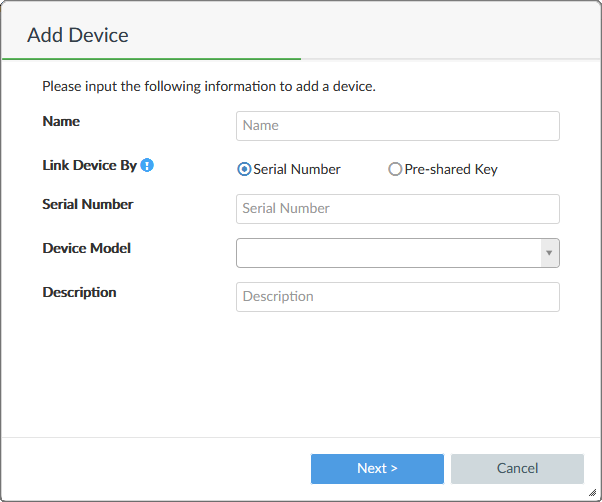Image resolution: width=602 pixels, height=502 pixels.
Task: Click the "Please input the following information" text
Action: [x=209, y=86]
